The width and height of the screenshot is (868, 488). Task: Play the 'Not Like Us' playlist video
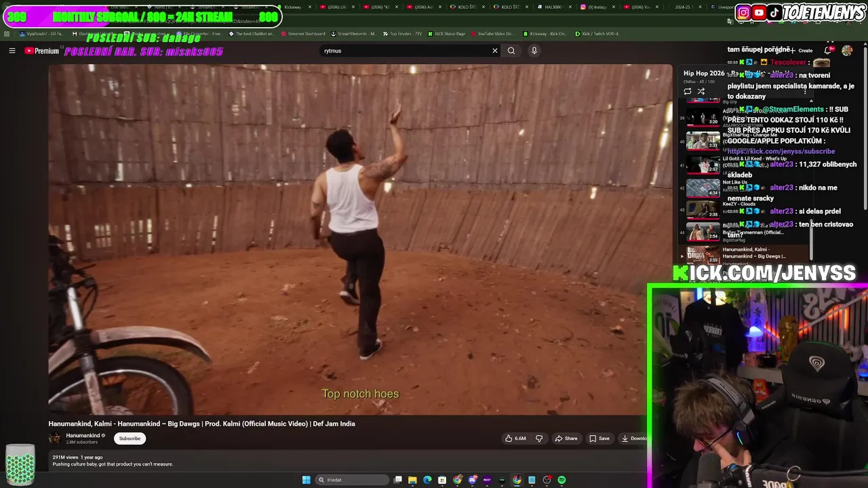pos(703,188)
